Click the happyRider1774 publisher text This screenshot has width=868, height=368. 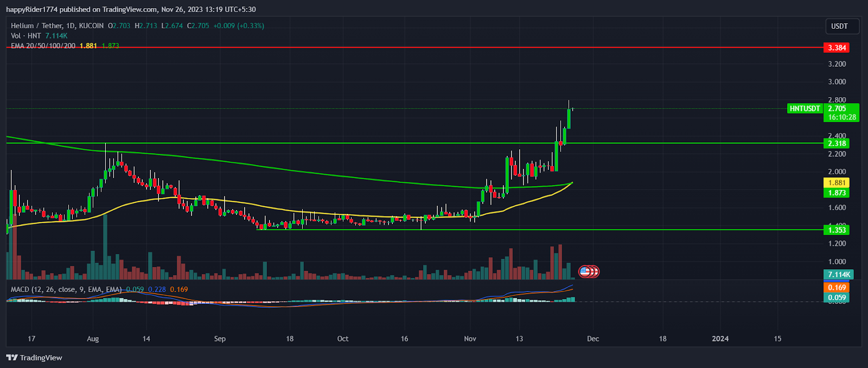pos(31,9)
